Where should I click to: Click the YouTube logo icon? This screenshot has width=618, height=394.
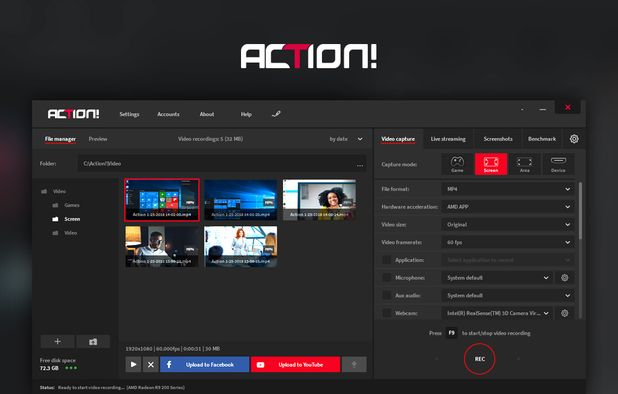click(261, 365)
